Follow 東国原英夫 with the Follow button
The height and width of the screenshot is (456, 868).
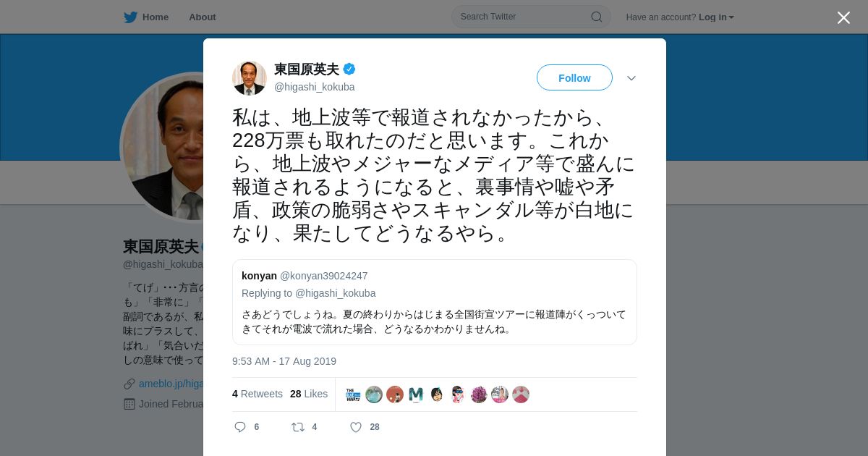[x=574, y=77]
